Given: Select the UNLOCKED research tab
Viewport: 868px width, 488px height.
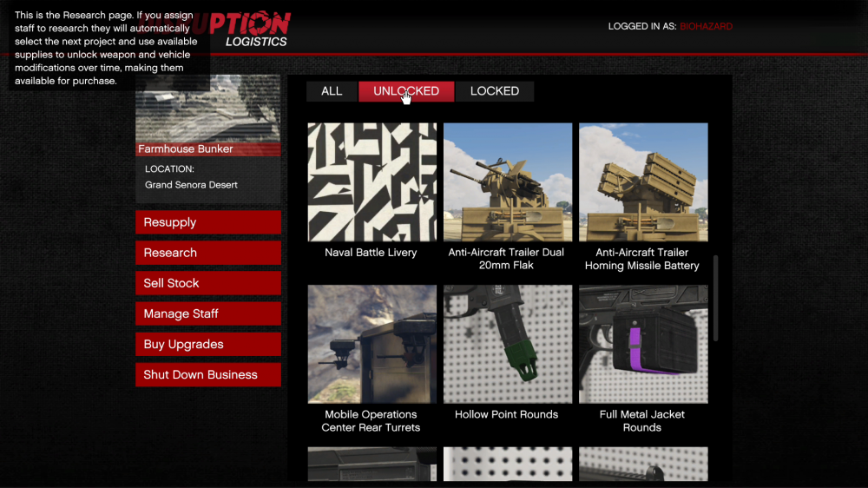Looking at the screenshot, I should [405, 91].
